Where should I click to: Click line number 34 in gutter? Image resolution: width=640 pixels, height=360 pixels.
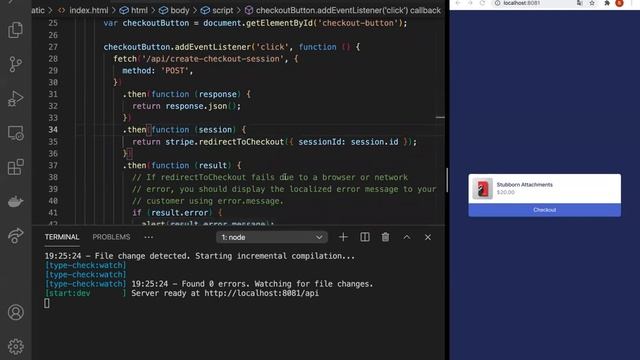click(53, 130)
